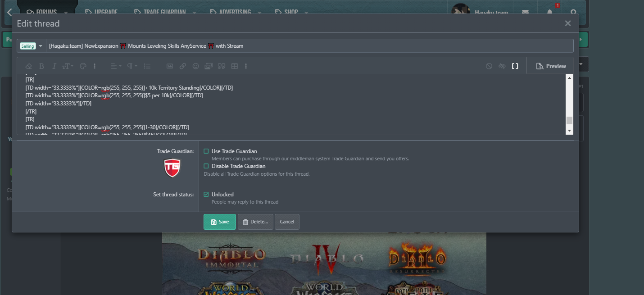Open the Advertising navigation menu

click(230, 12)
